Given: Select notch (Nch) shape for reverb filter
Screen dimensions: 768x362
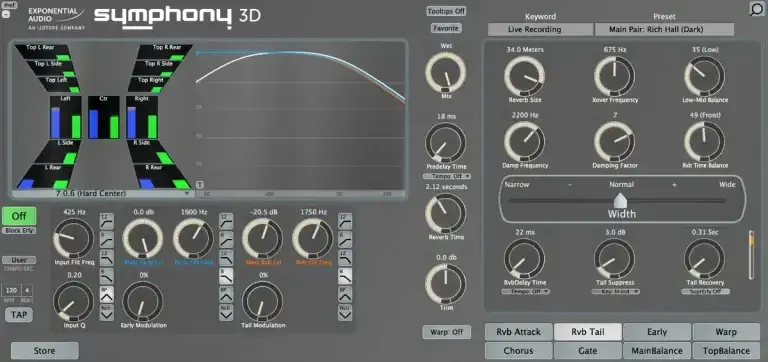Looking at the screenshot, I should click(345, 312).
